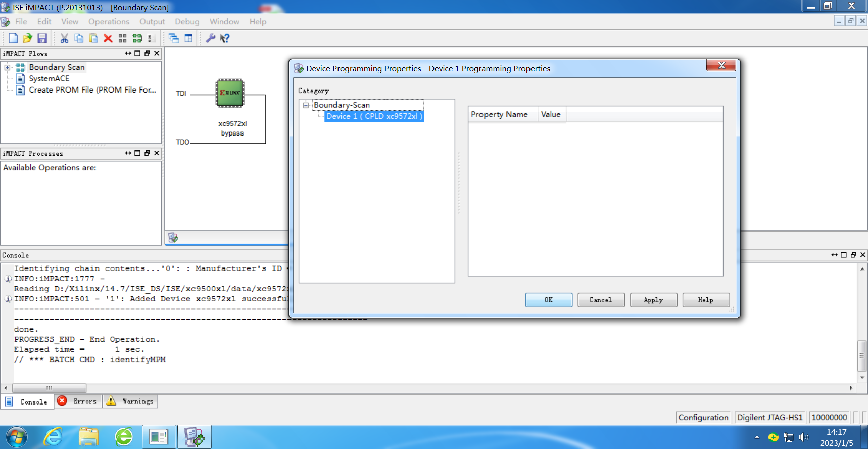Image resolution: width=868 pixels, height=449 pixels.
Task: Close the Device Programming Properties dialog
Action: (x=721, y=65)
